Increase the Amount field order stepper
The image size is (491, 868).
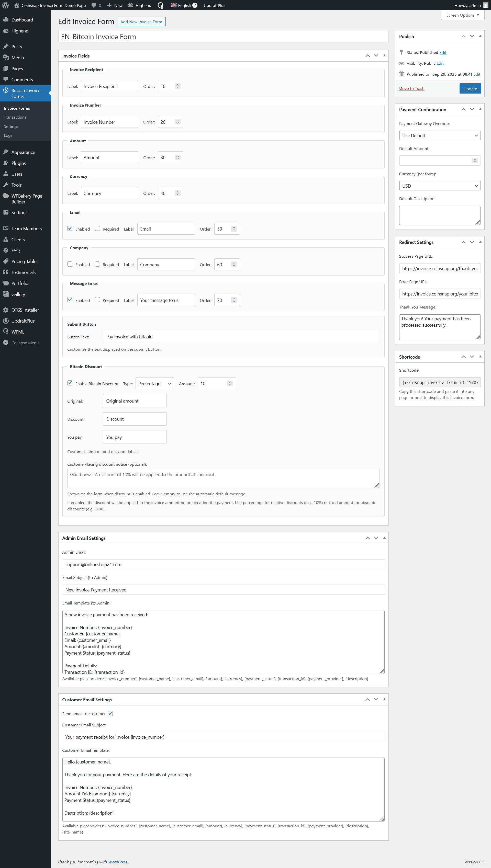point(178,155)
